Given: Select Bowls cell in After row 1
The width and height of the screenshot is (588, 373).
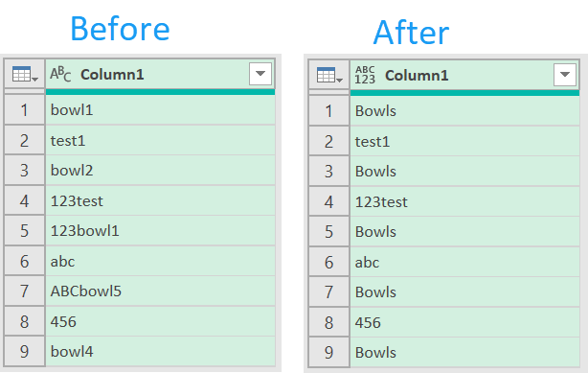Looking at the screenshot, I should (464, 111).
